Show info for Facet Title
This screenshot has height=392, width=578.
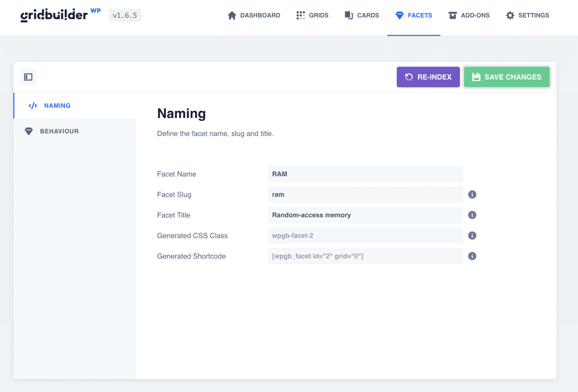click(x=472, y=215)
